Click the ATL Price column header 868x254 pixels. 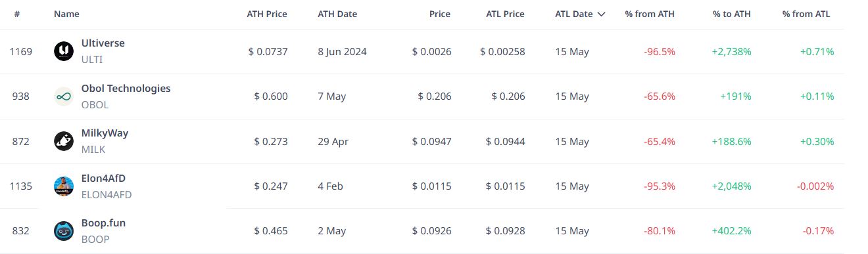(x=505, y=14)
